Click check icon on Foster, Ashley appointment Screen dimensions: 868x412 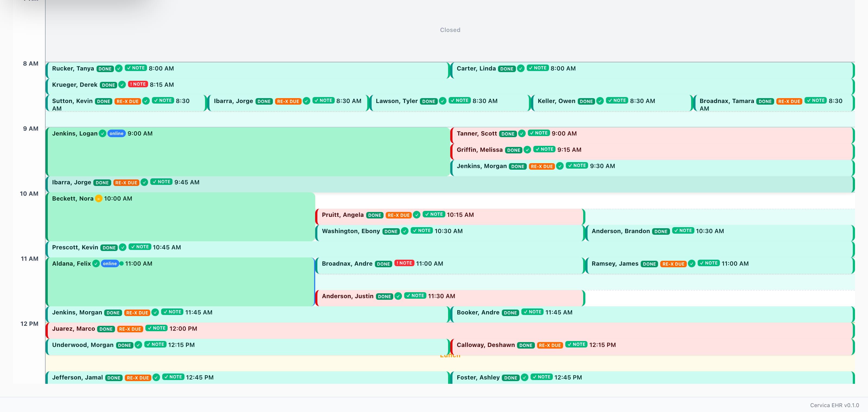[524, 377]
